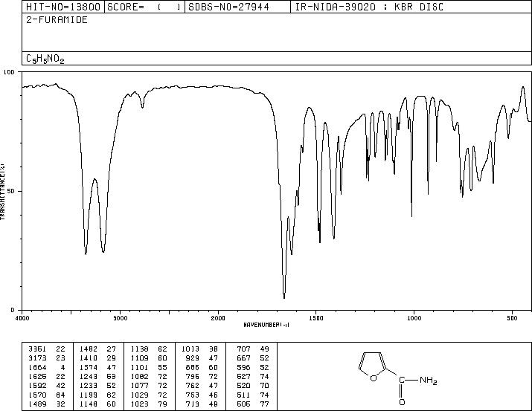This screenshot has width=532, height=411.
Task: Click the peak table entry 1626
Action: pyautogui.click(x=37, y=376)
